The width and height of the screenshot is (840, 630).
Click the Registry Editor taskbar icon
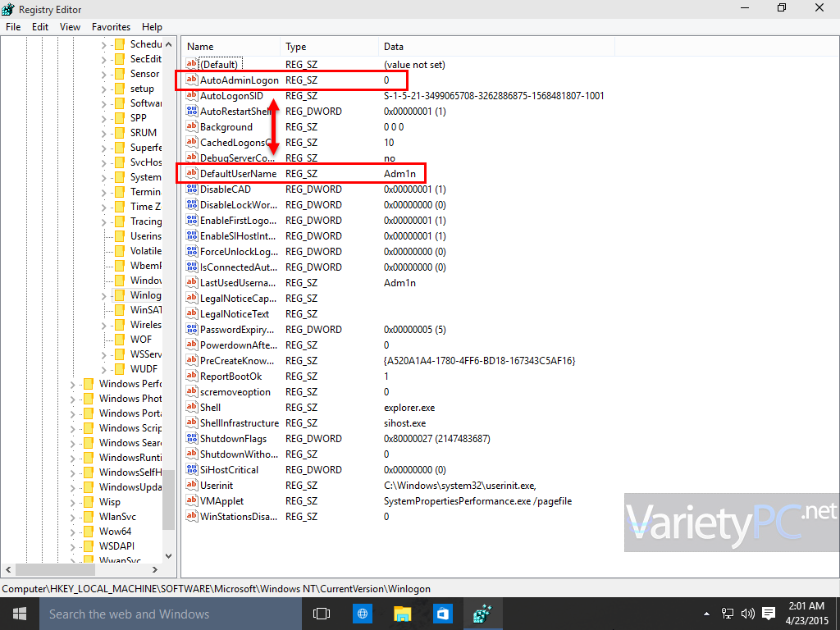(x=482, y=614)
